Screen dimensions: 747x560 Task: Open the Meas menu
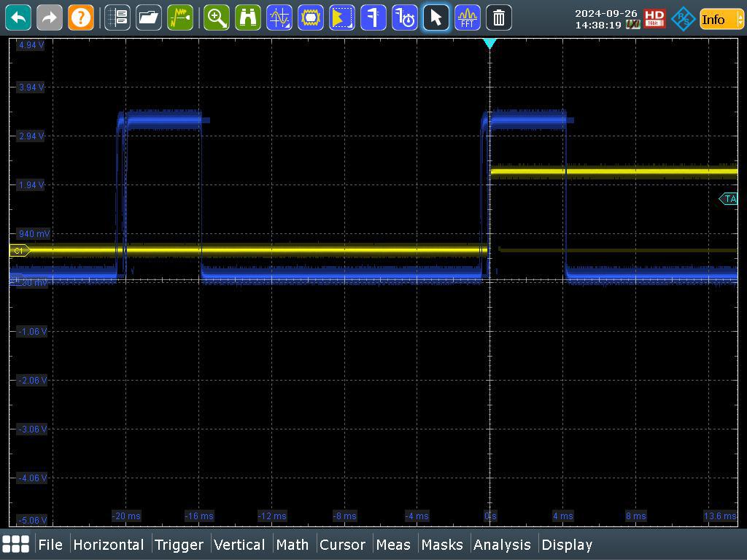point(393,545)
